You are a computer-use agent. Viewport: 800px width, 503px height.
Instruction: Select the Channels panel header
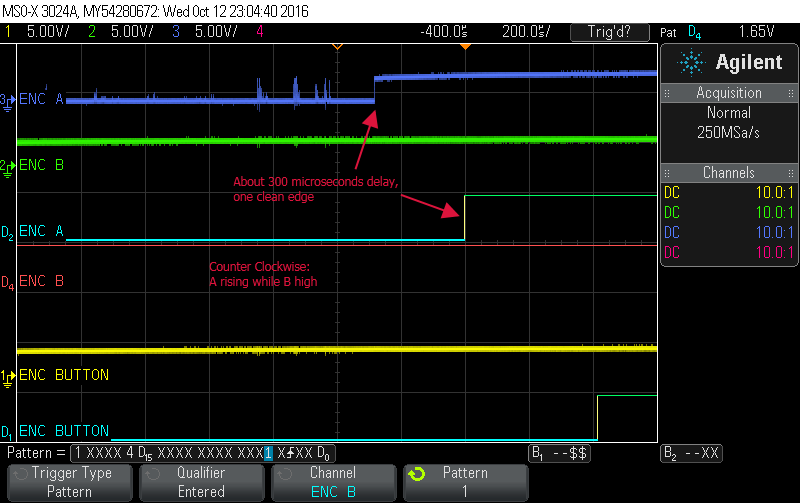(728, 173)
